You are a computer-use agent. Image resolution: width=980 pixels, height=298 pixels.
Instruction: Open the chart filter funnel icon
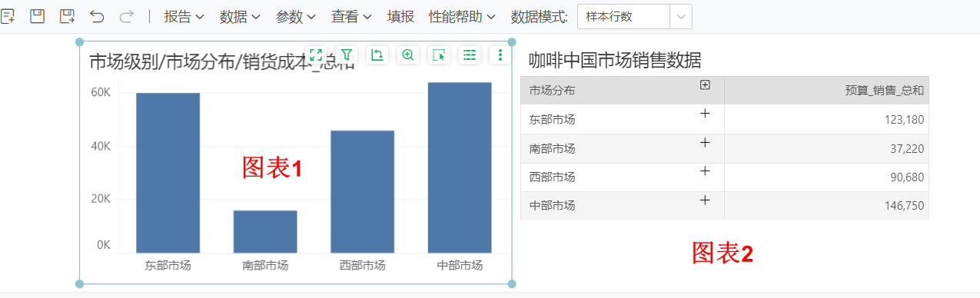click(x=347, y=55)
